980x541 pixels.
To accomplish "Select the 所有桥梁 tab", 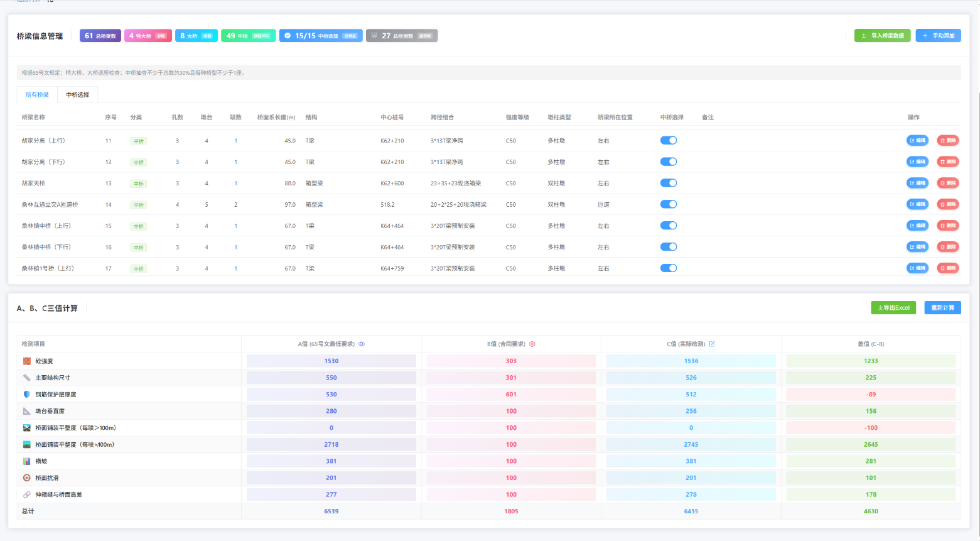I will [x=37, y=95].
